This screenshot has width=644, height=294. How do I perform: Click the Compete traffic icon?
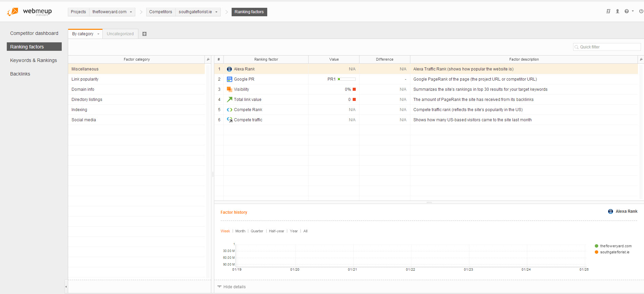(230, 120)
